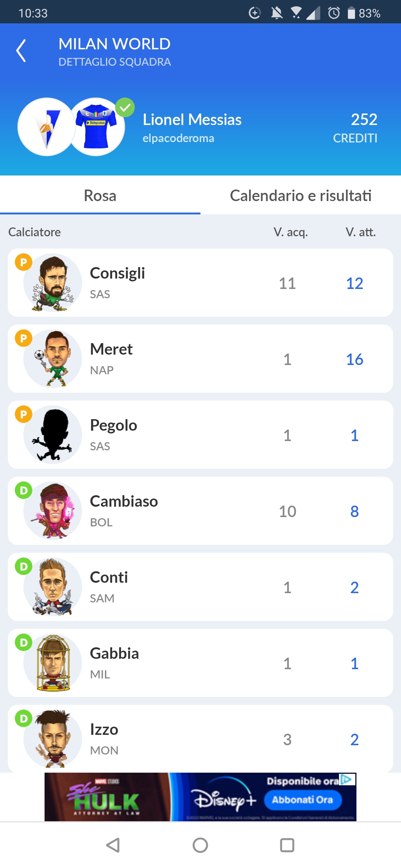
Task: Tap the 252 CREDITI balance
Action: click(355, 128)
